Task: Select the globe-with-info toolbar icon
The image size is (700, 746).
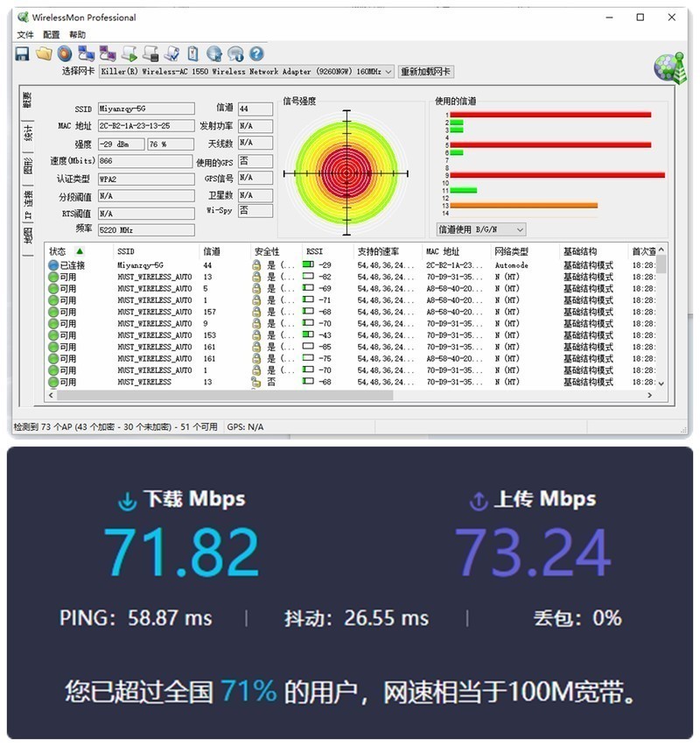Action: 234,53
